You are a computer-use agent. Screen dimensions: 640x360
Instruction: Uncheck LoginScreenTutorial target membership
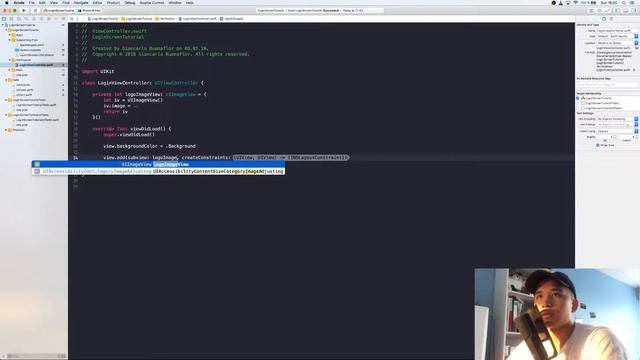click(578, 98)
